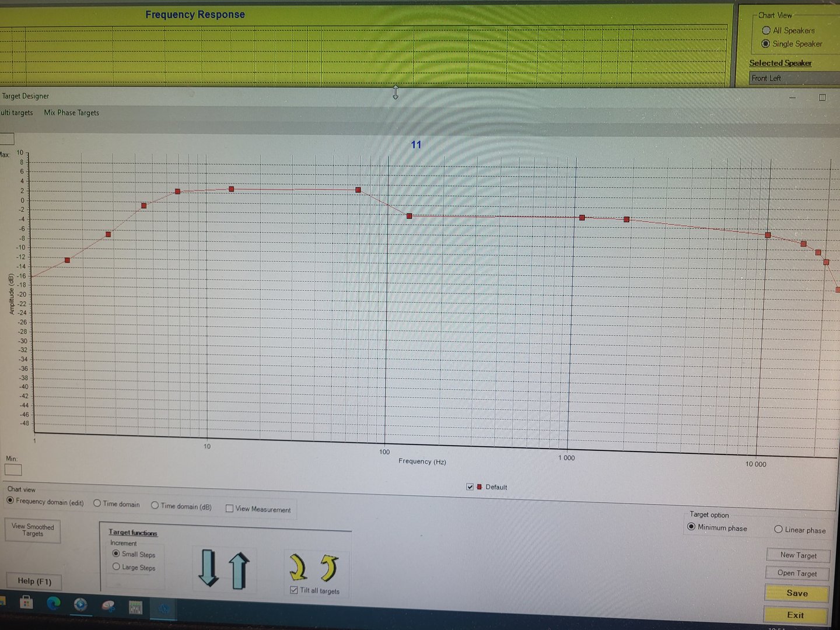Viewport: 840px width, 630px height.
Task: Toggle the Tilt all targets checkbox
Action: coord(294,590)
